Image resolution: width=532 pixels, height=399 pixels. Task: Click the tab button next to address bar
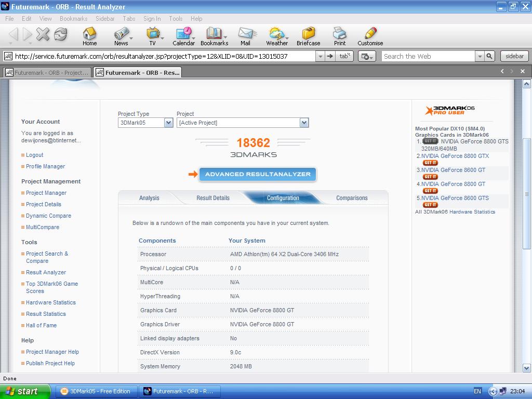click(x=344, y=56)
